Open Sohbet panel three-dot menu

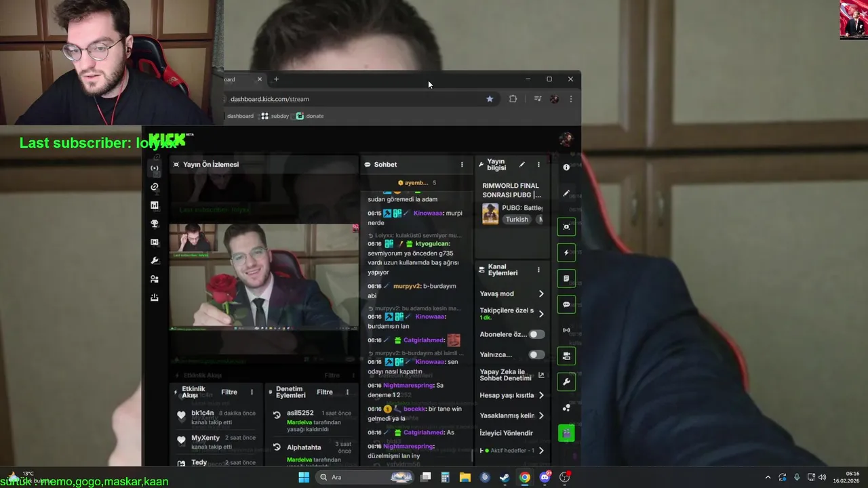tap(462, 165)
